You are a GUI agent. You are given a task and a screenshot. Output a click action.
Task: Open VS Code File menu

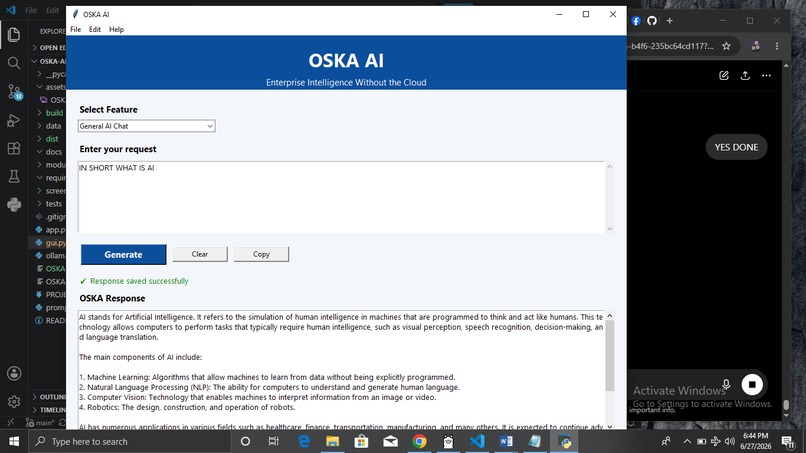click(x=31, y=10)
